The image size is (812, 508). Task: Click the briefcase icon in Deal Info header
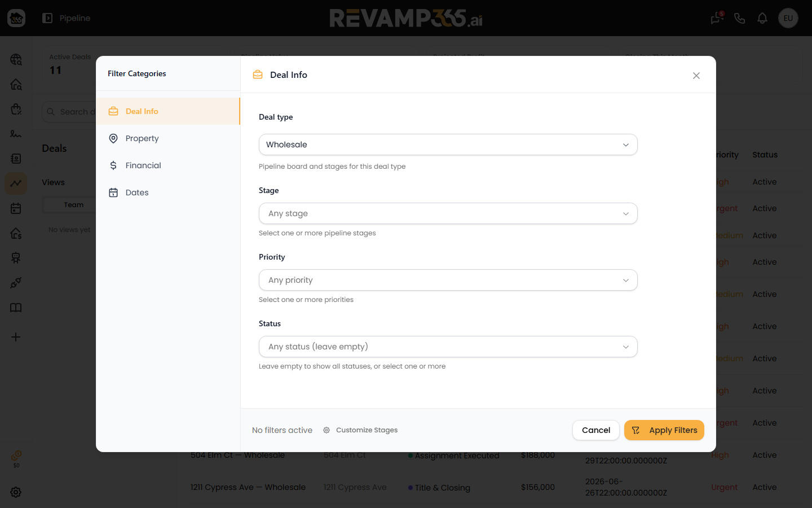tap(258, 75)
